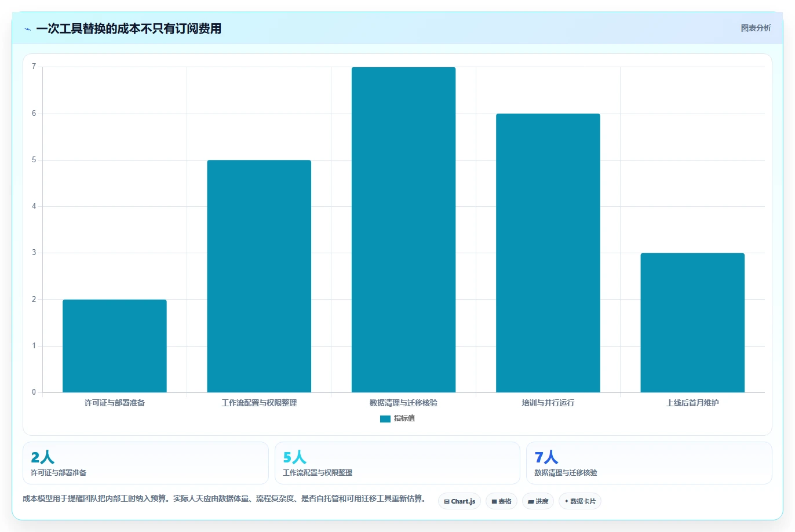The height and width of the screenshot is (532, 795).
Task: Click the lightning icon beside the title
Action: 27,29
